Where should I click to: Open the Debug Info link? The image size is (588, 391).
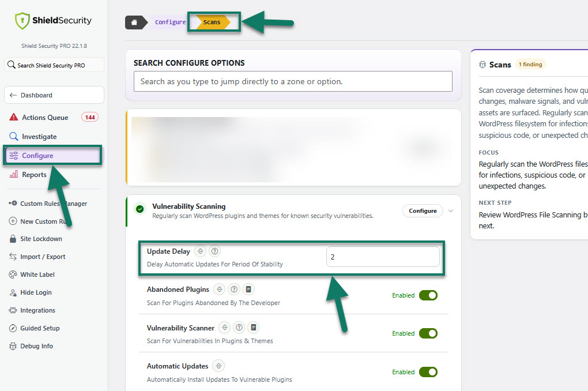(x=36, y=346)
